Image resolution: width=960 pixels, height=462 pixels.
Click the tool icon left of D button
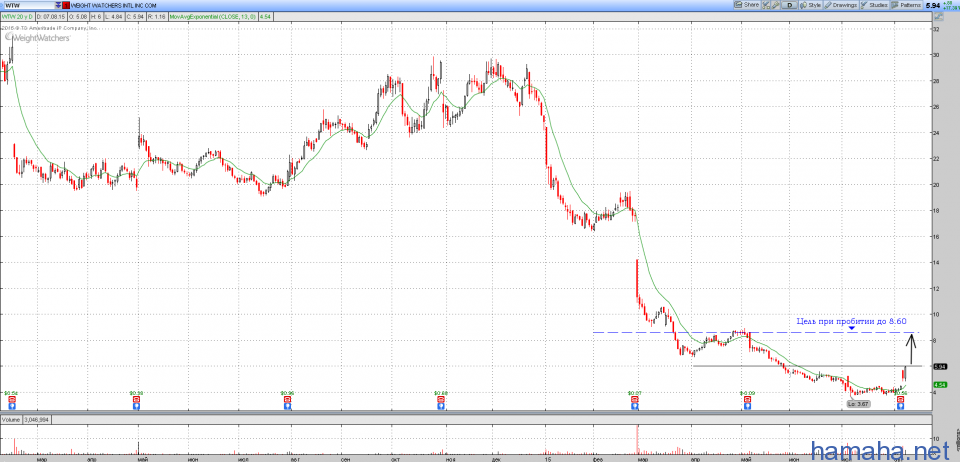coord(776,5)
